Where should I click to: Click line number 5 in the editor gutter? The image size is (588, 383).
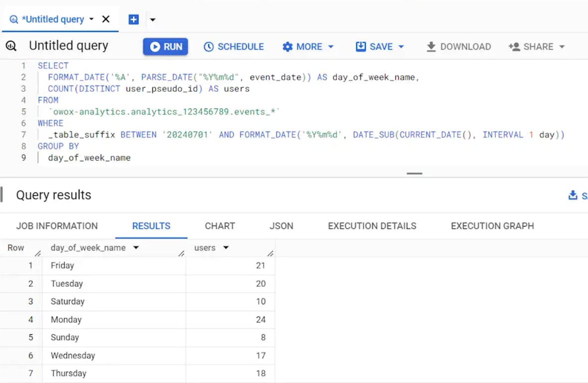pos(23,112)
